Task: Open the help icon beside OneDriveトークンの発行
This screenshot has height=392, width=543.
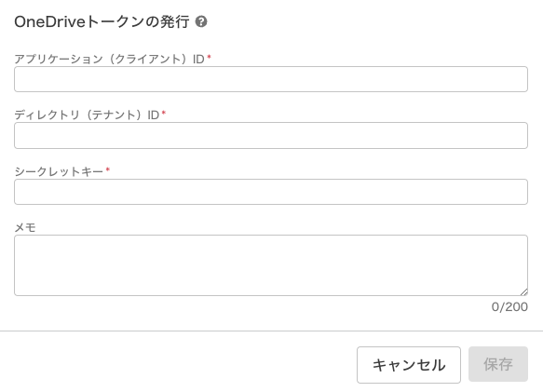Action: (x=201, y=21)
